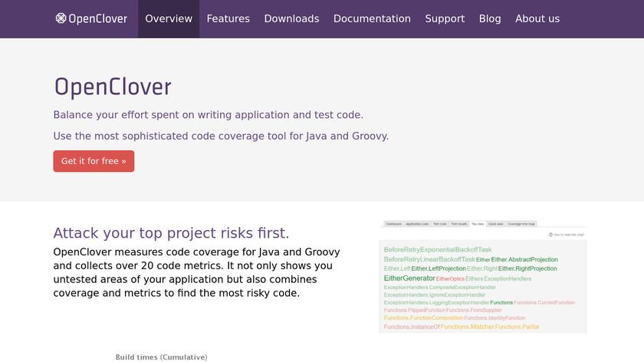
Task: Click the OpenClover brand name in the header
Action: coord(97,18)
